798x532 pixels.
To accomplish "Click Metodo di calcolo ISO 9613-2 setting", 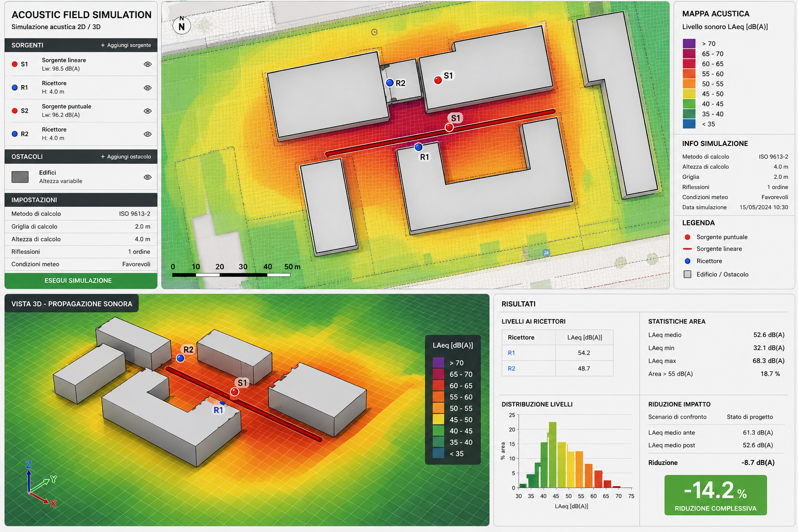I will click(81, 214).
